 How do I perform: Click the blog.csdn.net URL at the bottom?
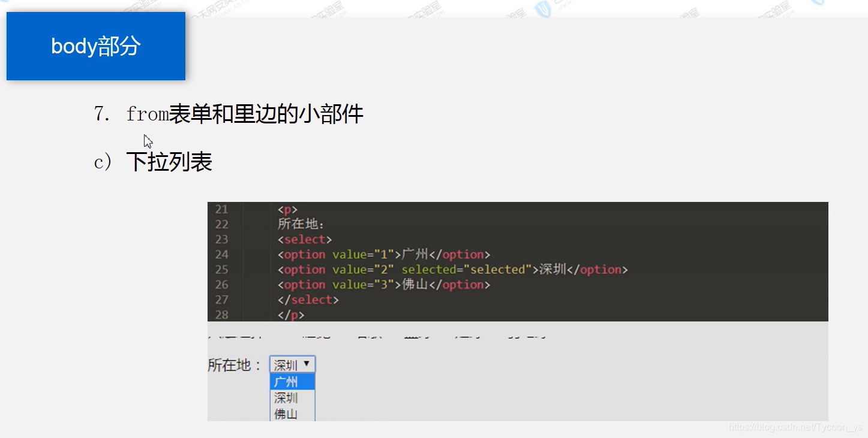point(796,427)
